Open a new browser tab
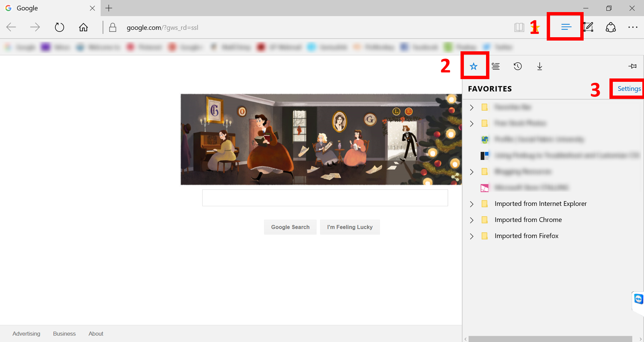The image size is (644, 342). (108, 8)
